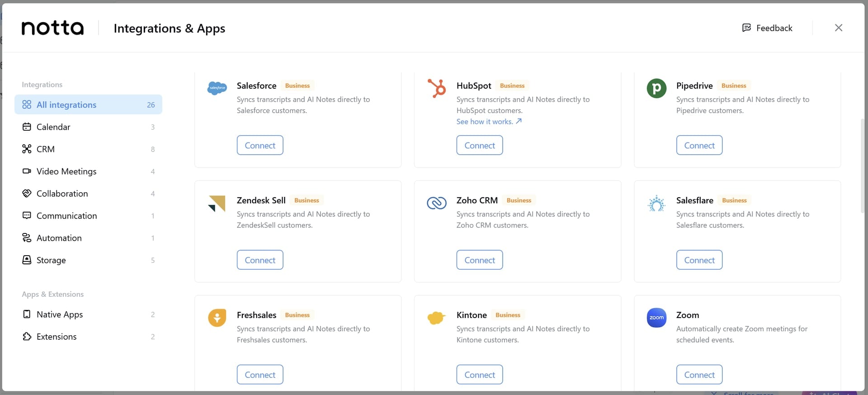Connect the Freshsales integration
Viewport: 868px width, 395px height.
(260, 375)
